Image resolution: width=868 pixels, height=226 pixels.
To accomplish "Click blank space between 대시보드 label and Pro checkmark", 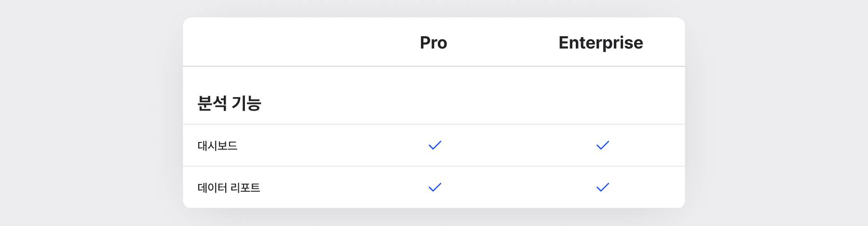I will click(x=333, y=145).
